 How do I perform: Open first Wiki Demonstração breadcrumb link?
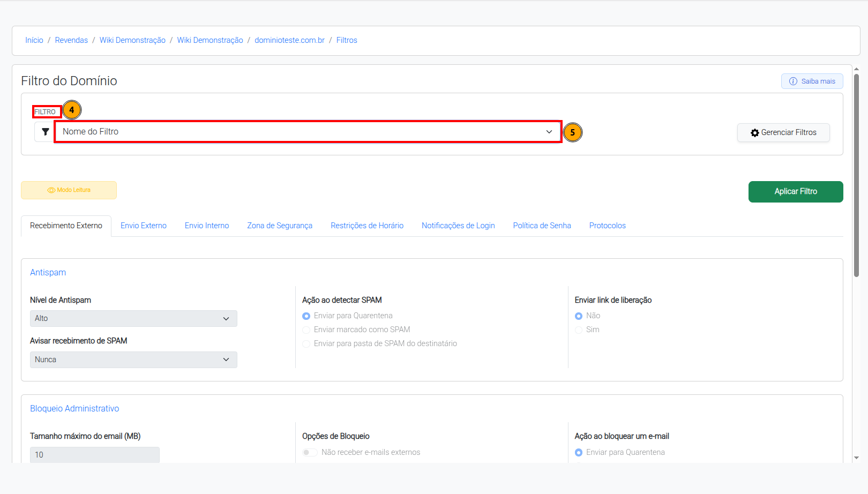(x=132, y=40)
